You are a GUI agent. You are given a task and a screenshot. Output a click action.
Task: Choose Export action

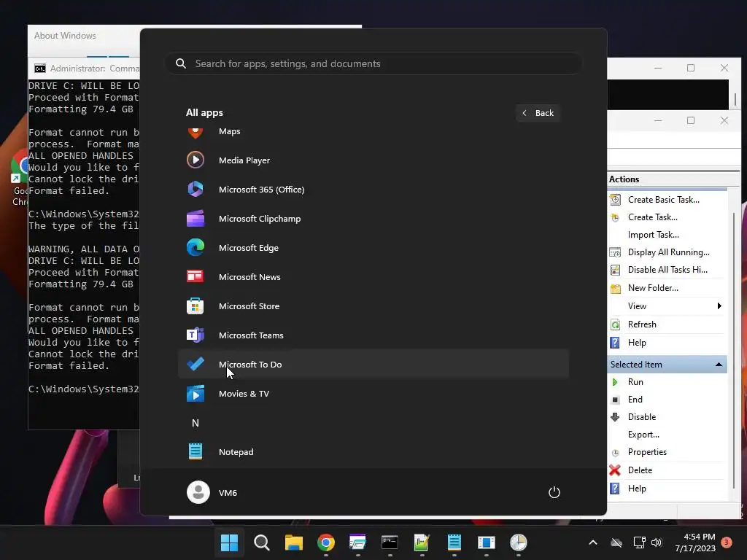point(643,435)
